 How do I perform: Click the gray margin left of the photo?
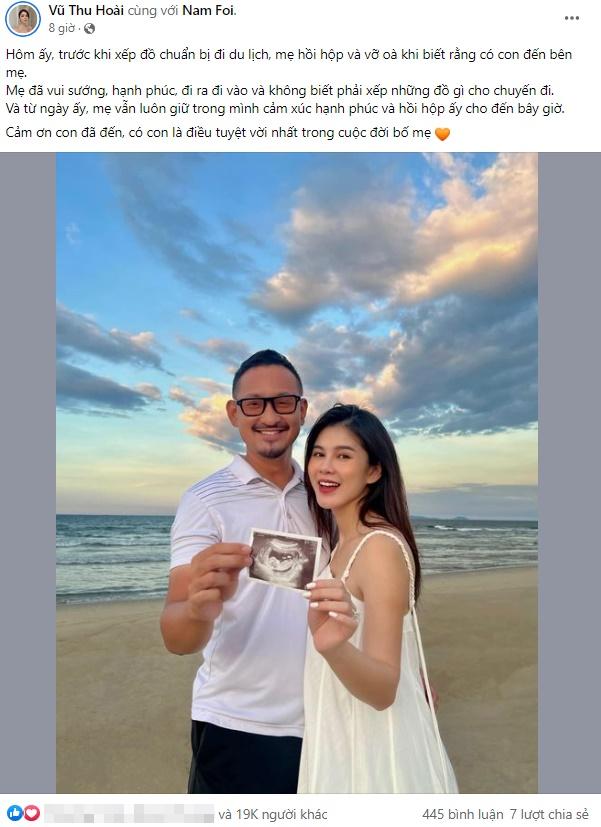28,473
